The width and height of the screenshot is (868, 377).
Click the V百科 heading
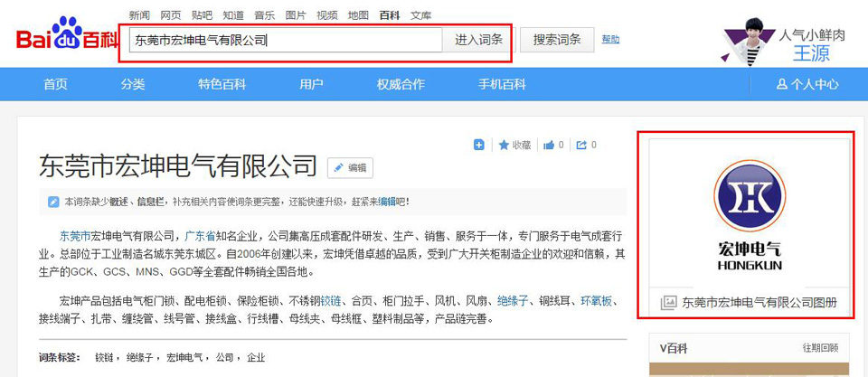673,348
